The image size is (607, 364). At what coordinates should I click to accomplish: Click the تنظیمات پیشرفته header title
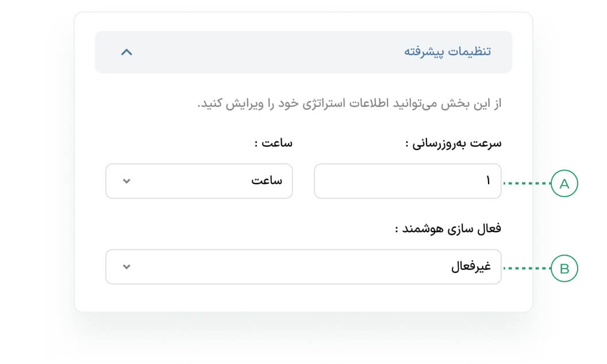pyautogui.click(x=447, y=51)
